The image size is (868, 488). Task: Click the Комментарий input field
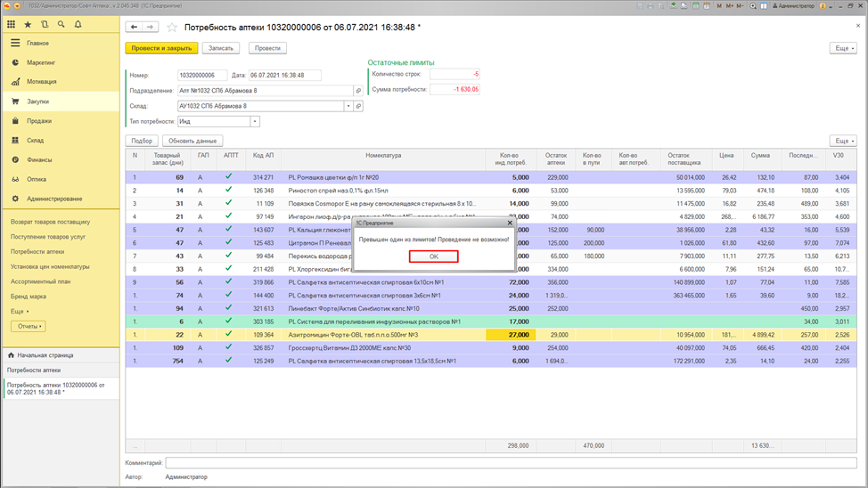click(510, 463)
